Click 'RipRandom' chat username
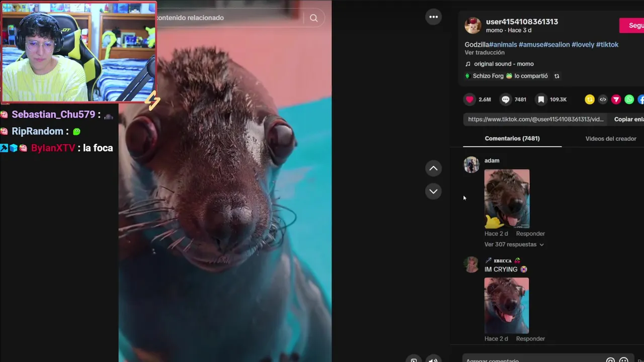Viewport: 644px width, 362px height. point(38,131)
